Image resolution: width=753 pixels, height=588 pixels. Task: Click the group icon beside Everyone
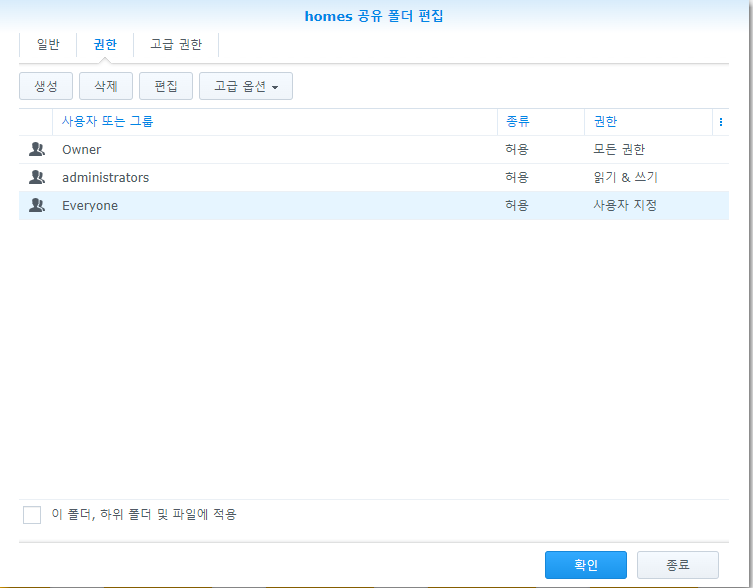(x=36, y=206)
